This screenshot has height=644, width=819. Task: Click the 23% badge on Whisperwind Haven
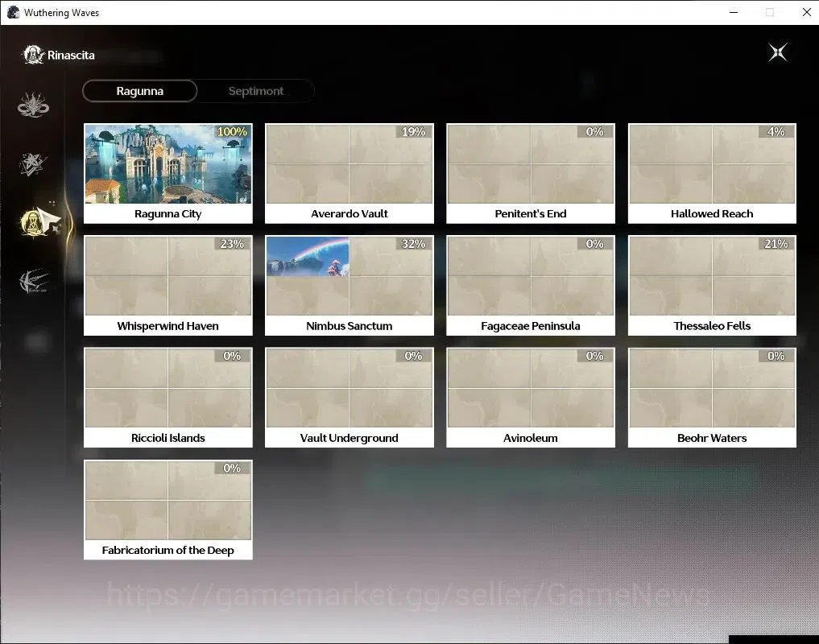[x=232, y=243]
